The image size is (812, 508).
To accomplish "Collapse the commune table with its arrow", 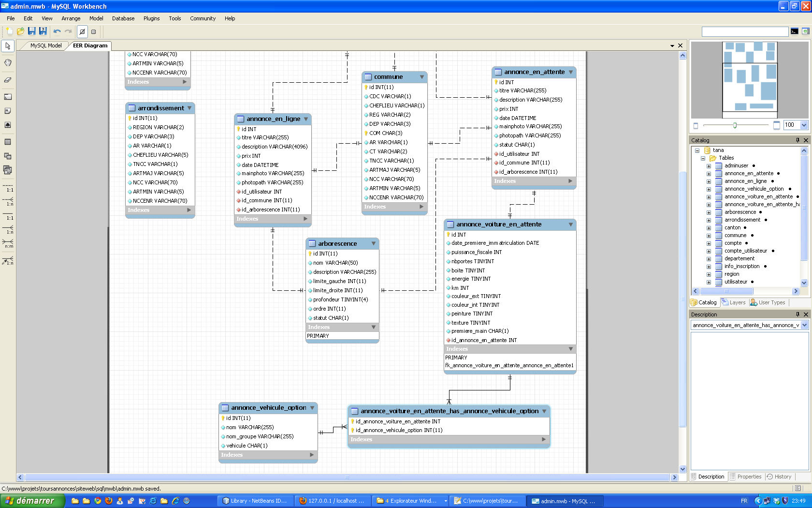I will [422, 77].
